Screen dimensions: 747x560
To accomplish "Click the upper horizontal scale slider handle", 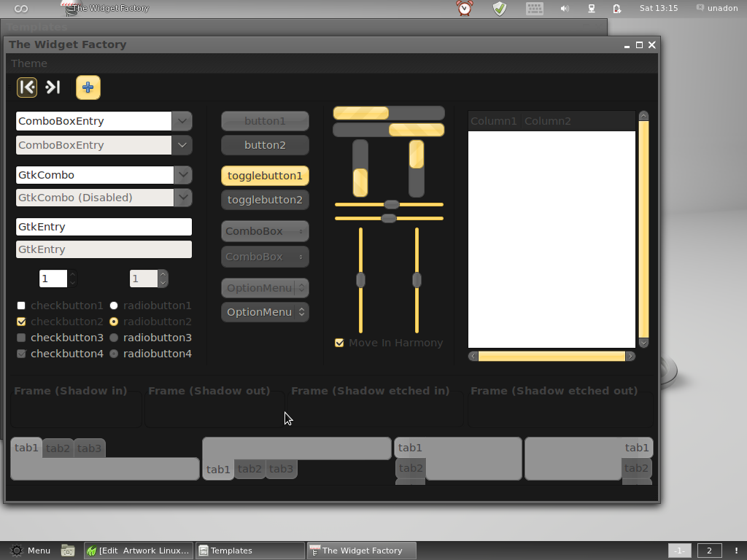I will pyautogui.click(x=392, y=205).
